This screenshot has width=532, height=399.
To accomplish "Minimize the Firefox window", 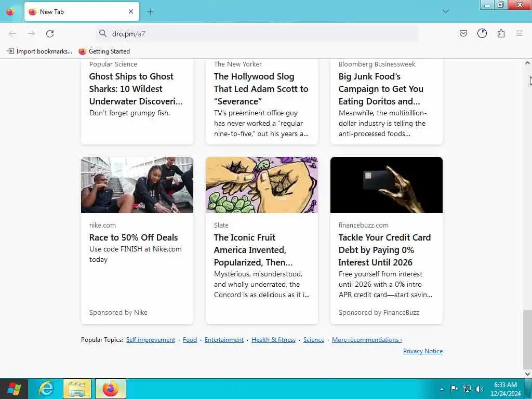I will tap(487, 5).
